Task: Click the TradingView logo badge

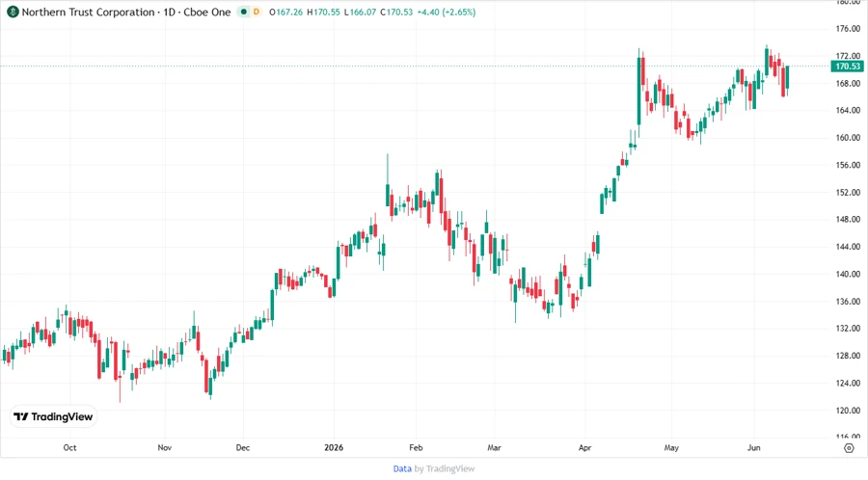Action: [x=53, y=416]
